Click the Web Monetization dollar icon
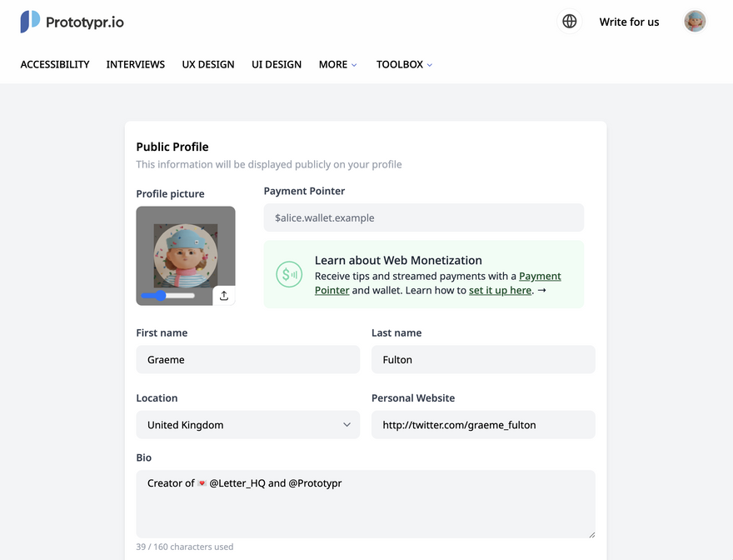 point(289,274)
